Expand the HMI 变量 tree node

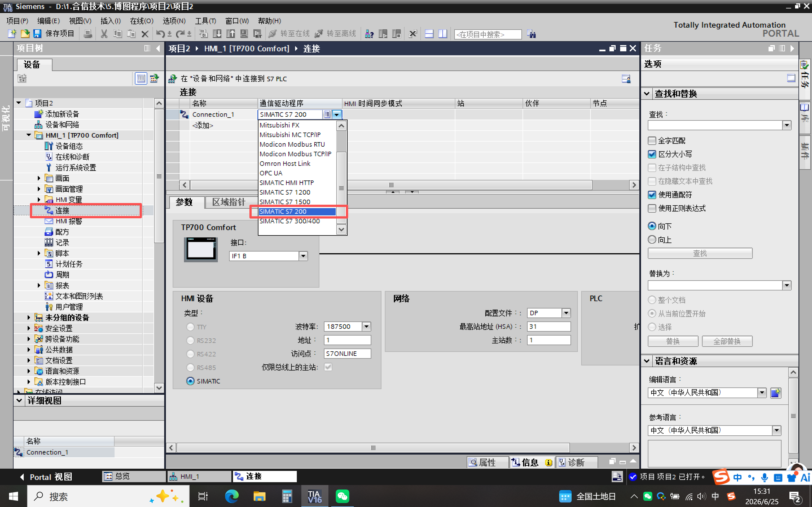click(39, 200)
